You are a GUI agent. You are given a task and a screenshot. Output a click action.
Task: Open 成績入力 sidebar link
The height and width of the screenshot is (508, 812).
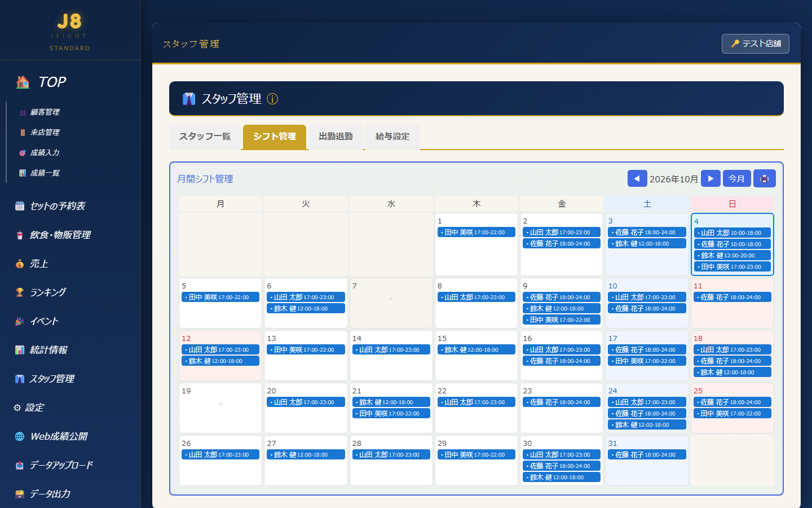click(45, 153)
